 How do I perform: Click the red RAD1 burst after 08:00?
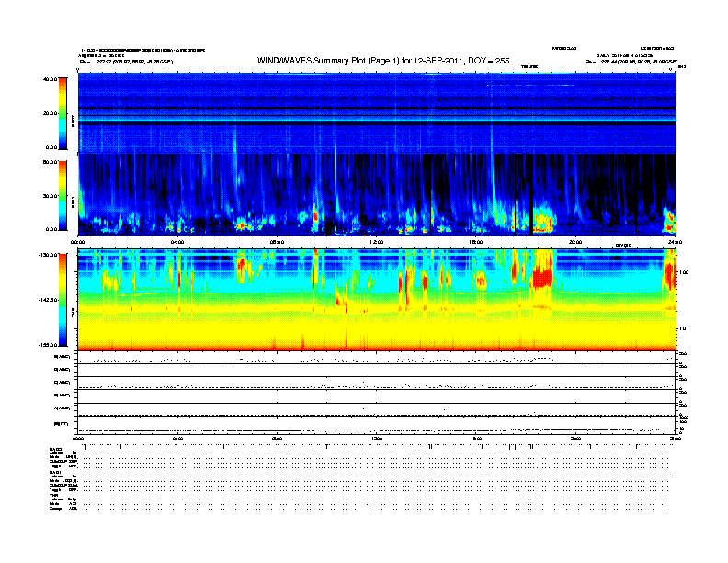point(316,217)
